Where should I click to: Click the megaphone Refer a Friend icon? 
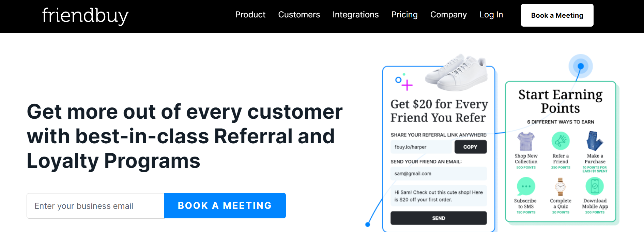coord(561,141)
